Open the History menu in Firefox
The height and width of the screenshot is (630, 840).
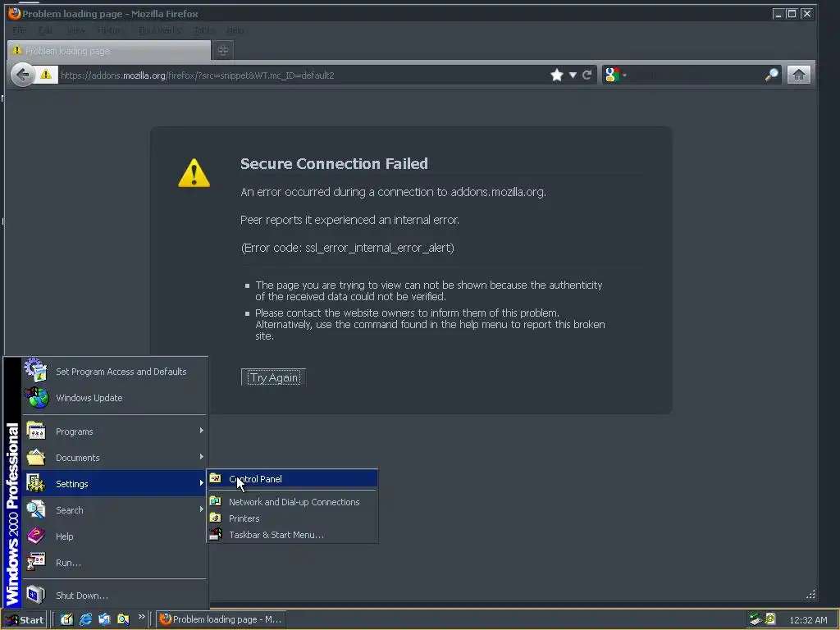112,30
